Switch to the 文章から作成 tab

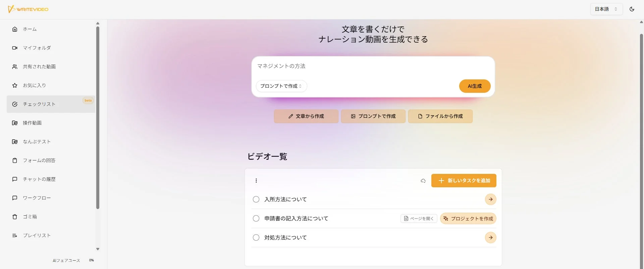point(306,116)
